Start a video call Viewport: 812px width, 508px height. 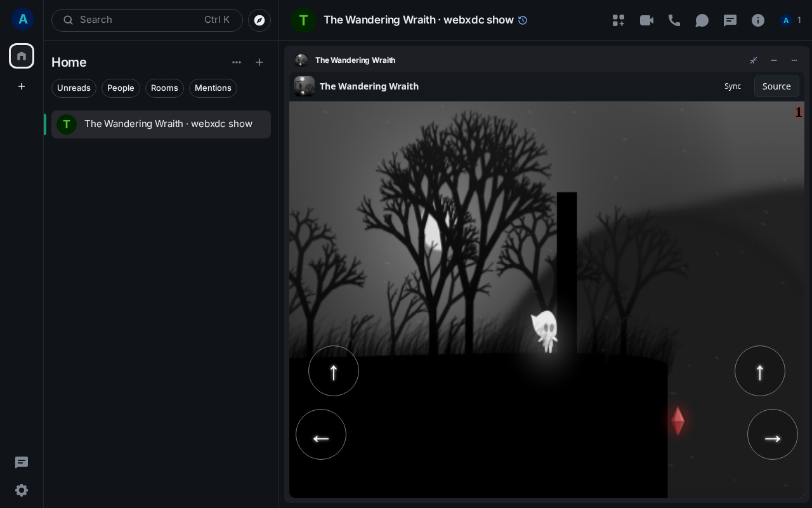click(646, 20)
